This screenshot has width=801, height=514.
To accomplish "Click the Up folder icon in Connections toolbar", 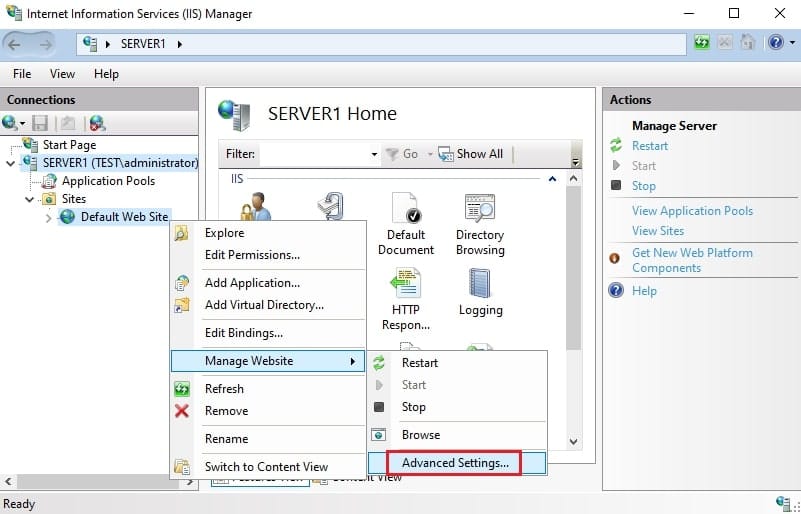I will point(68,123).
